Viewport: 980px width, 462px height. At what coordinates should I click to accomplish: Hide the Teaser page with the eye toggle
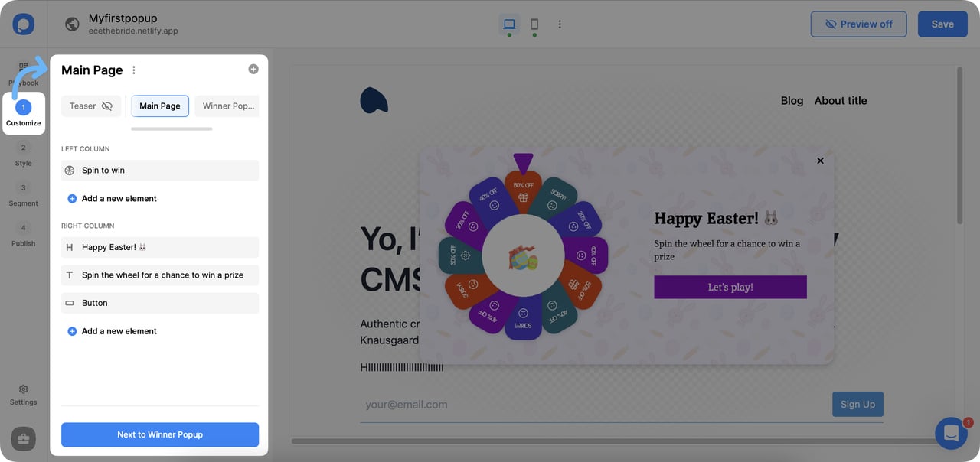107,106
